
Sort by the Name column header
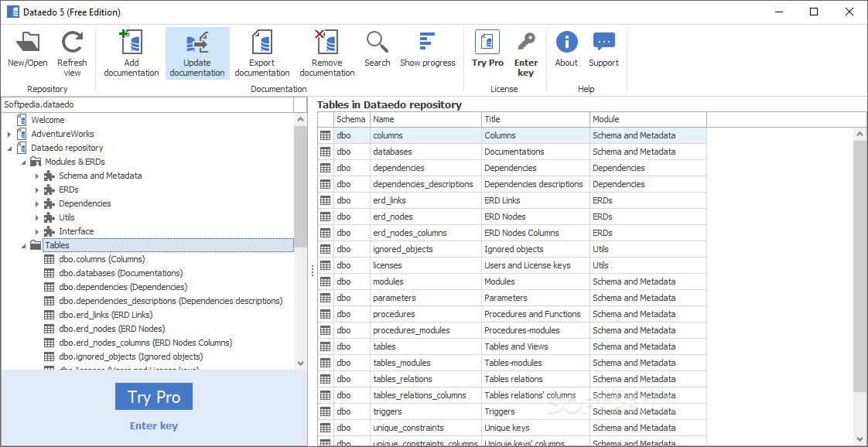(425, 120)
